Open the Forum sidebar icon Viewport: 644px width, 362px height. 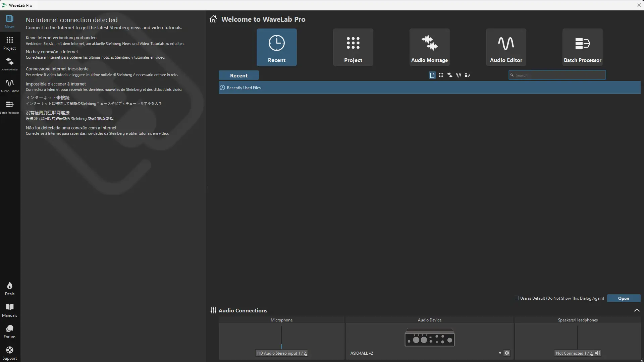pos(10,331)
